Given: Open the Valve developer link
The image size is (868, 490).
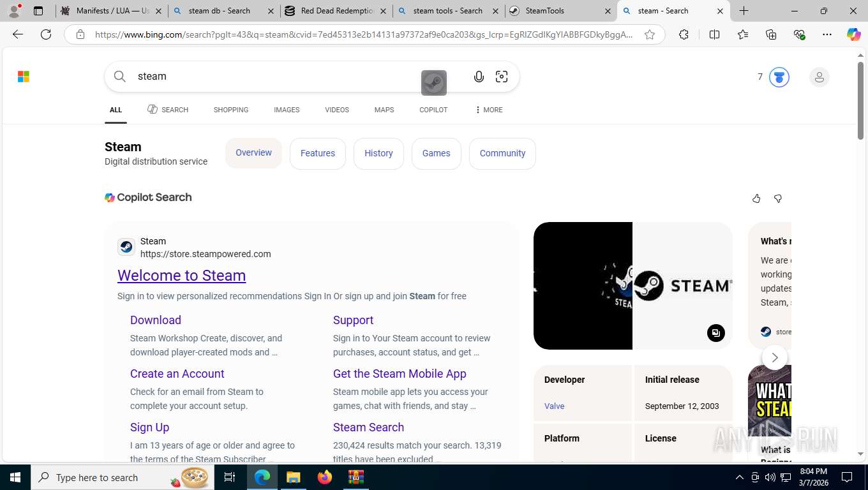Looking at the screenshot, I should click(x=554, y=406).
